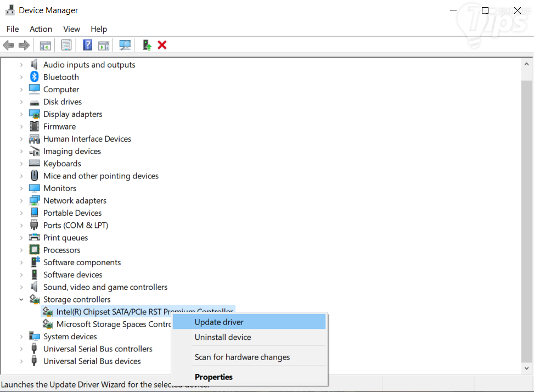
Task: Expand the System devices category
Action: [x=21, y=337]
